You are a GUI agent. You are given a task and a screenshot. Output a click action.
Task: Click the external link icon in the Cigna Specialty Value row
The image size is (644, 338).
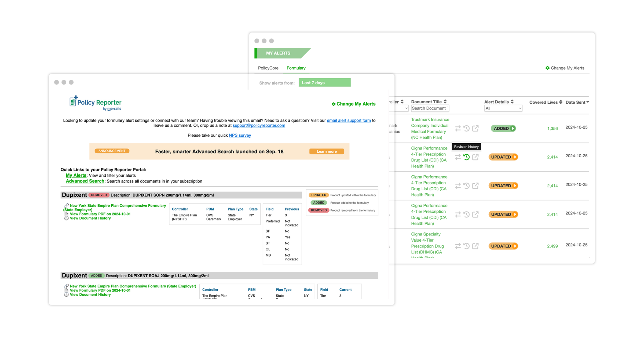[x=475, y=246]
